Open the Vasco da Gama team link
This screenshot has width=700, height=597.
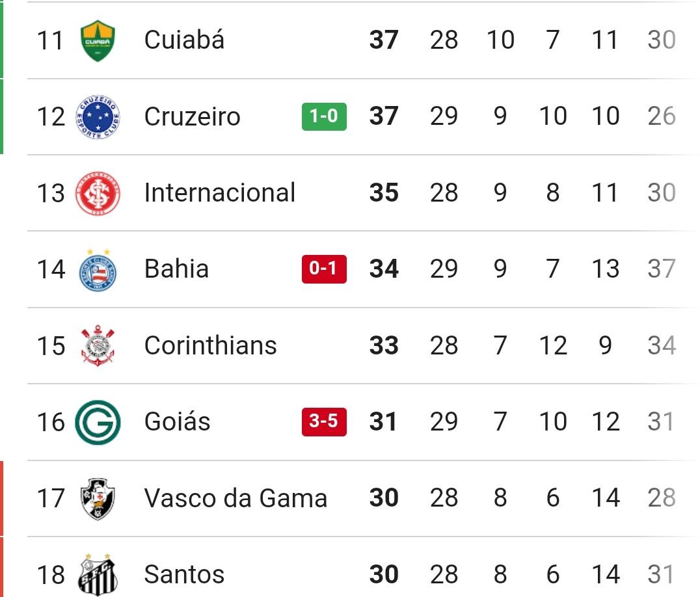tap(236, 498)
